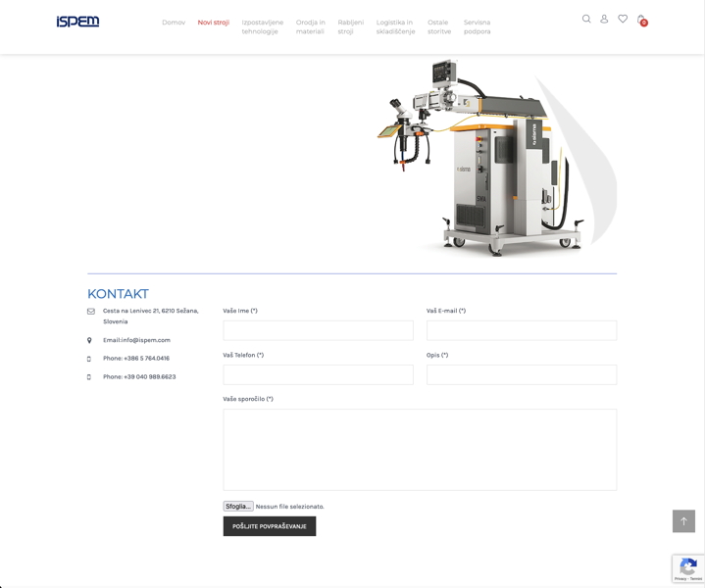The width and height of the screenshot is (705, 588).
Task: Expand Logistika in skladiščenje menu
Action: click(395, 26)
